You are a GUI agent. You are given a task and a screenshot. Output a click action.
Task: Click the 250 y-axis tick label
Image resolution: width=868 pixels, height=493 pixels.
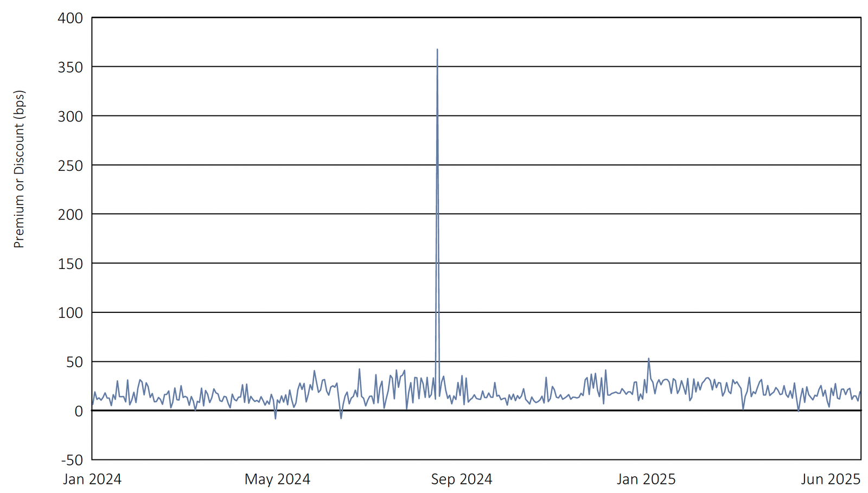(70, 166)
